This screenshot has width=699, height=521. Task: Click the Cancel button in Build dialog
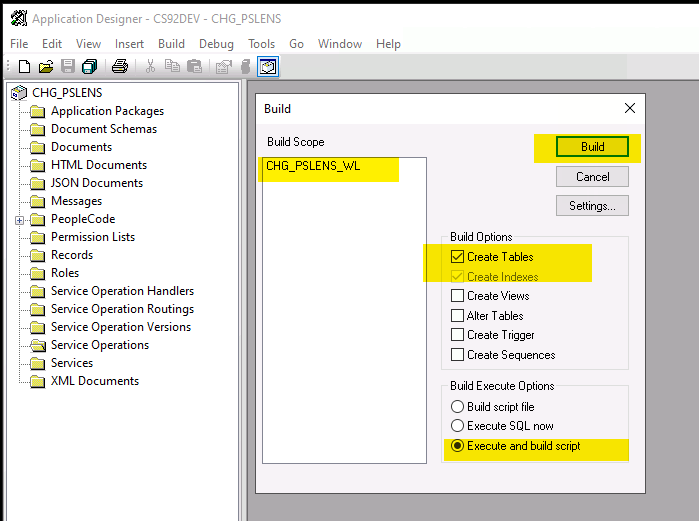(x=592, y=176)
